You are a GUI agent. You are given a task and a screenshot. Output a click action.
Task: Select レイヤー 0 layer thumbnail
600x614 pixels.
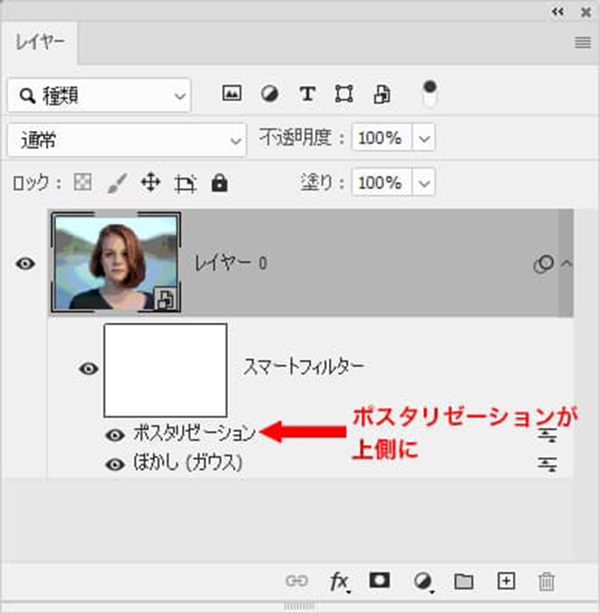pyautogui.click(x=116, y=262)
